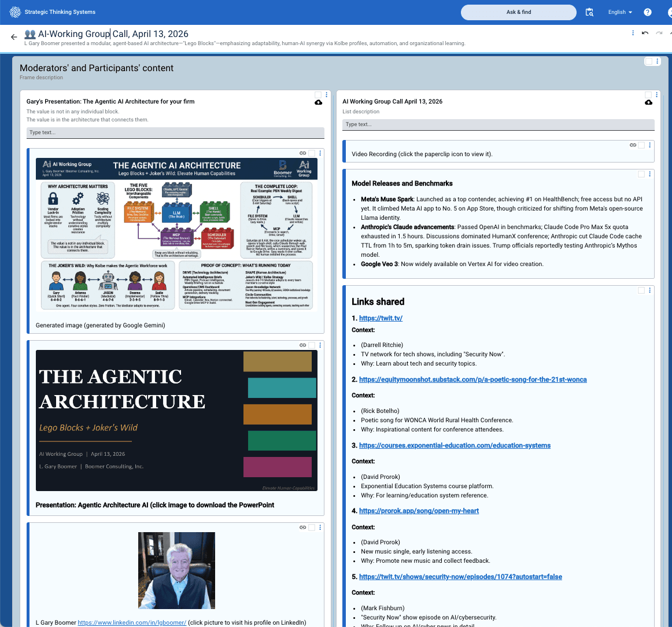Click L Gary Boomer's portrait photo
Image resolution: width=672 pixels, height=627 pixels.
tap(176, 570)
